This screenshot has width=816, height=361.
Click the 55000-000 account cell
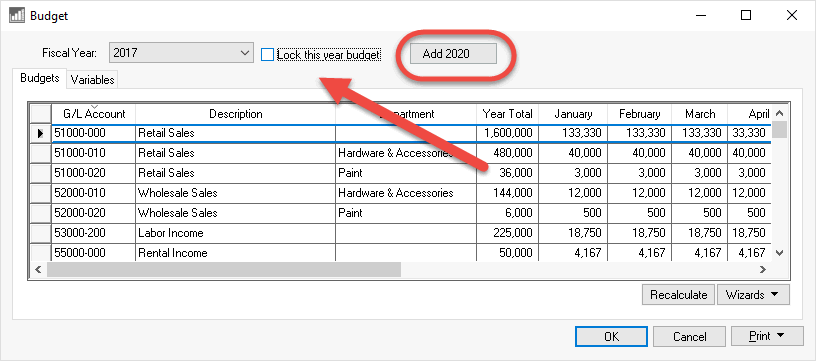point(94,252)
